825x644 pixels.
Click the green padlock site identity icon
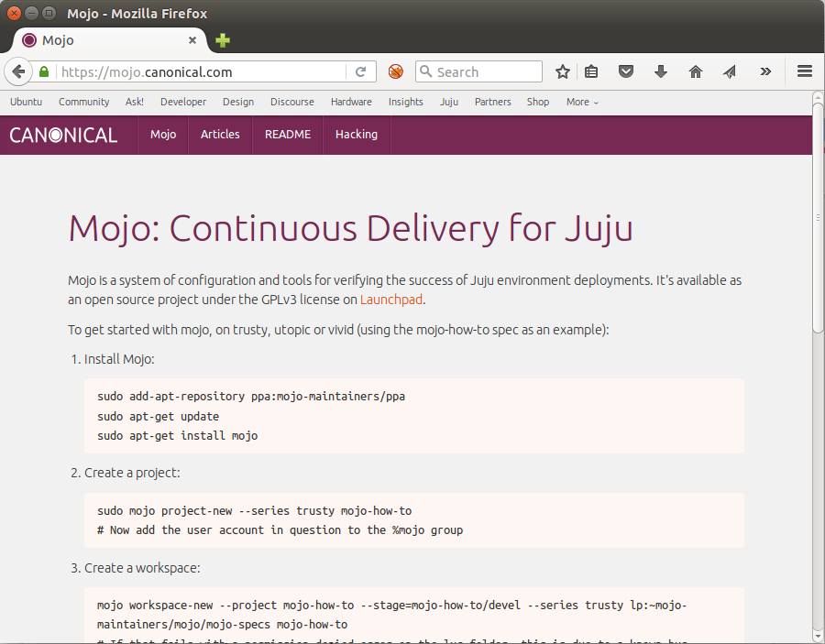pos(44,71)
